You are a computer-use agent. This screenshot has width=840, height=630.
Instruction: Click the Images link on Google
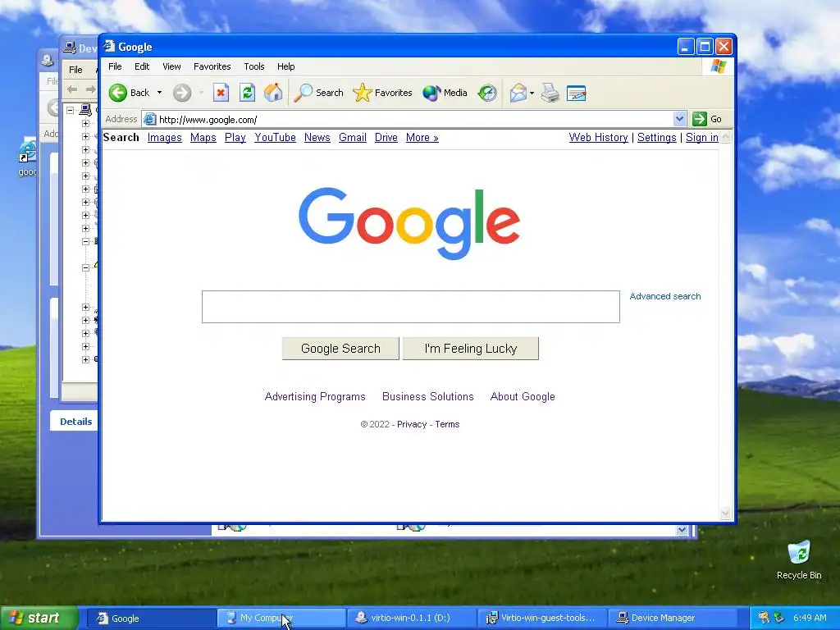[164, 138]
